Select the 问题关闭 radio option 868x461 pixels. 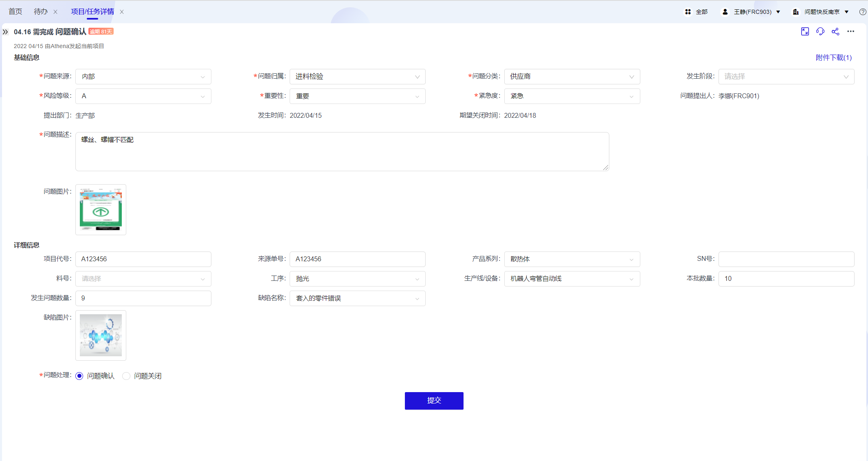pyautogui.click(x=126, y=376)
